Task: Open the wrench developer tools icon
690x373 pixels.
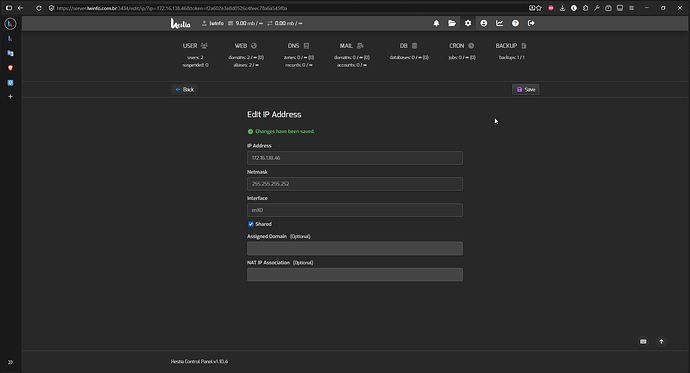Action: coord(597,8)
